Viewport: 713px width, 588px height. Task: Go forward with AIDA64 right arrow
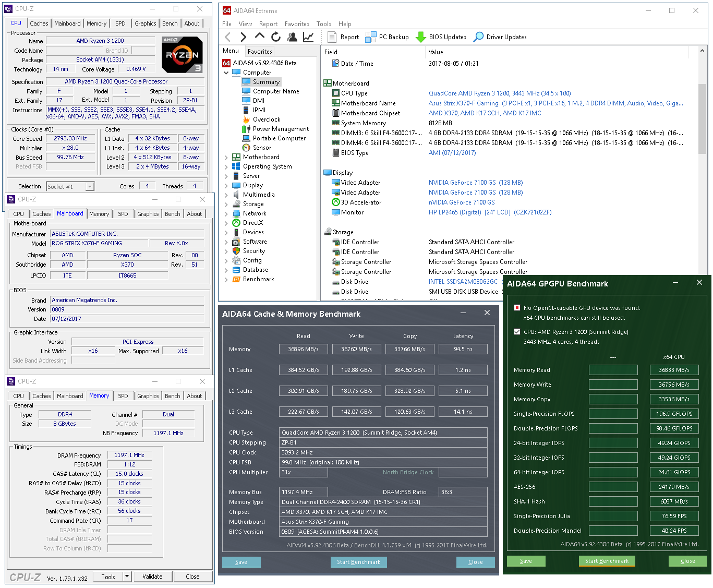[x=243, y=37]
